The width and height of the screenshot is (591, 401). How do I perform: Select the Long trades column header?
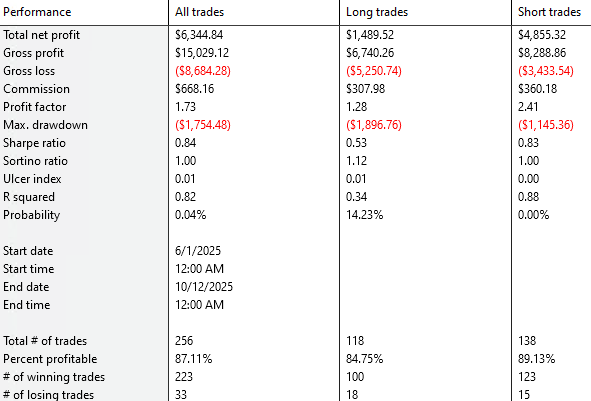377,12
